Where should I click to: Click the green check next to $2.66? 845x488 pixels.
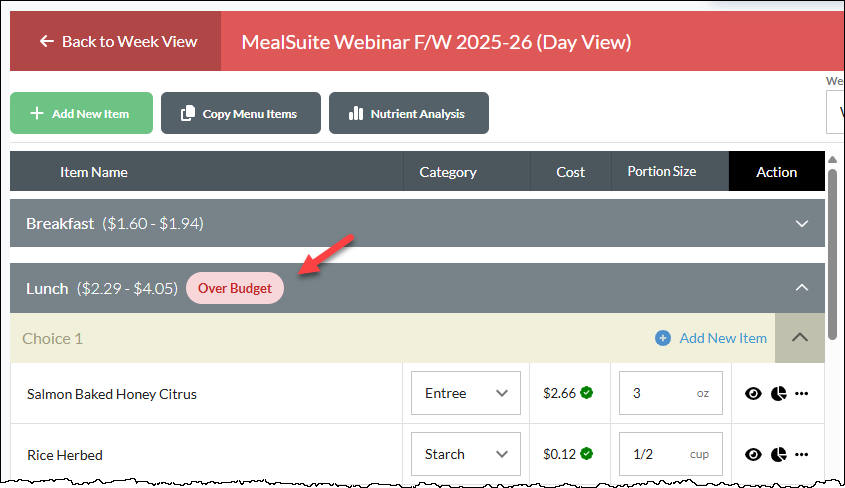point(587,393)
